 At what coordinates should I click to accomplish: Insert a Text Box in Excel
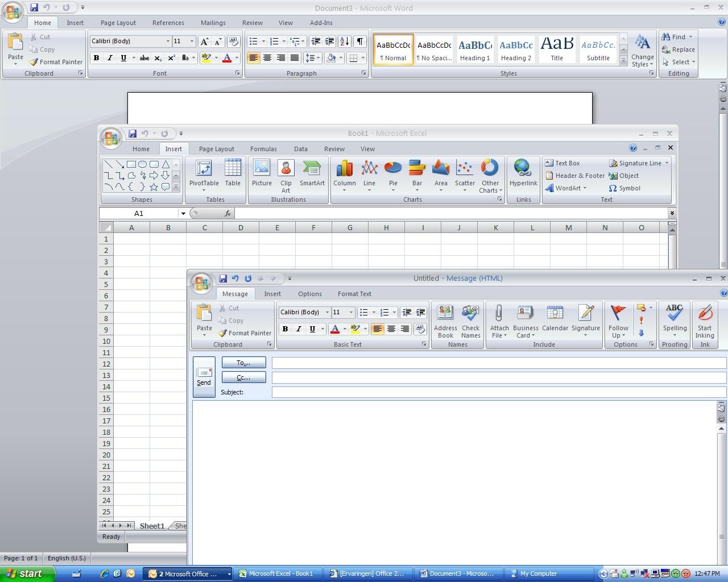[562, 163]
